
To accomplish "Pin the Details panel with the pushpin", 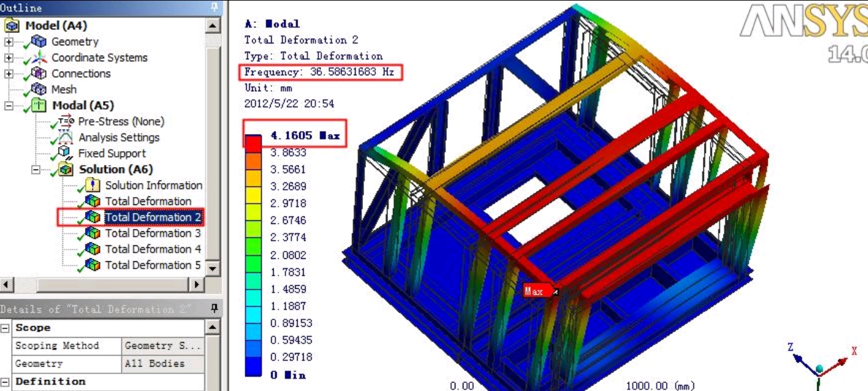I will coord(214,309).
